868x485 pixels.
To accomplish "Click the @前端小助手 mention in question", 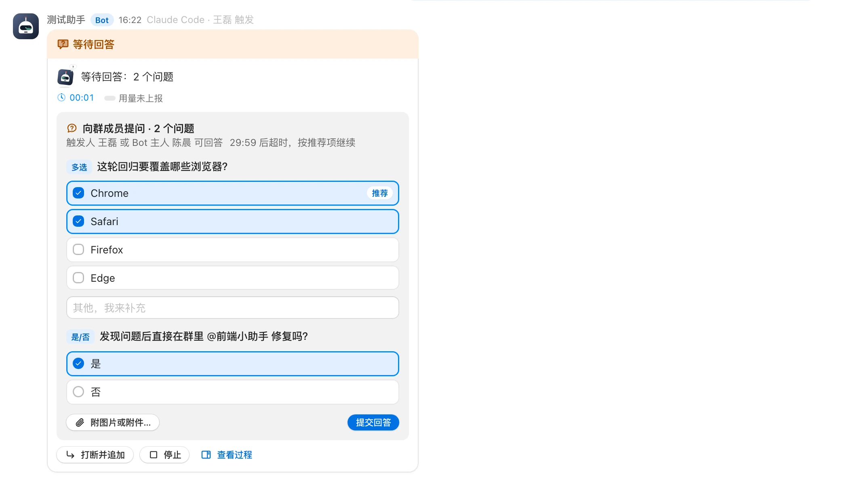I will (238, 337).
